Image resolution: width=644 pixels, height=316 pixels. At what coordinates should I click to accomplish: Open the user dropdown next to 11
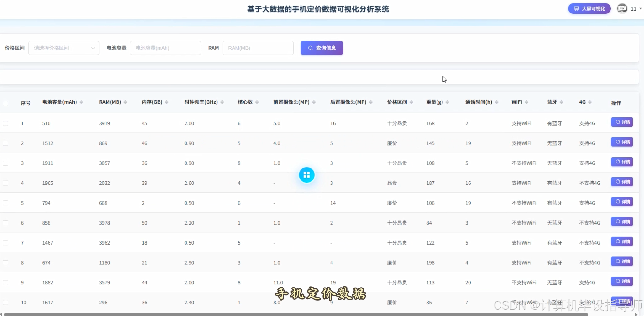pos(641,8)
